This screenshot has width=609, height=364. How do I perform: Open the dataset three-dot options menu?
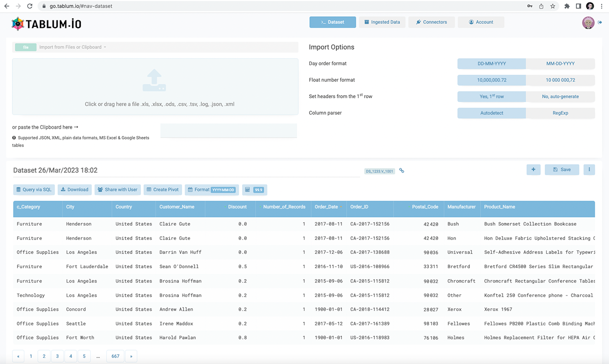[x=589, y=170]
